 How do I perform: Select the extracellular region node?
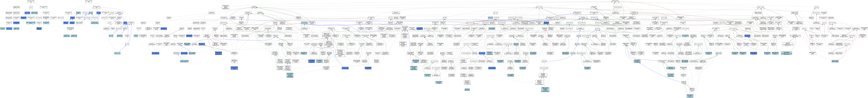(x=79, y=13)
